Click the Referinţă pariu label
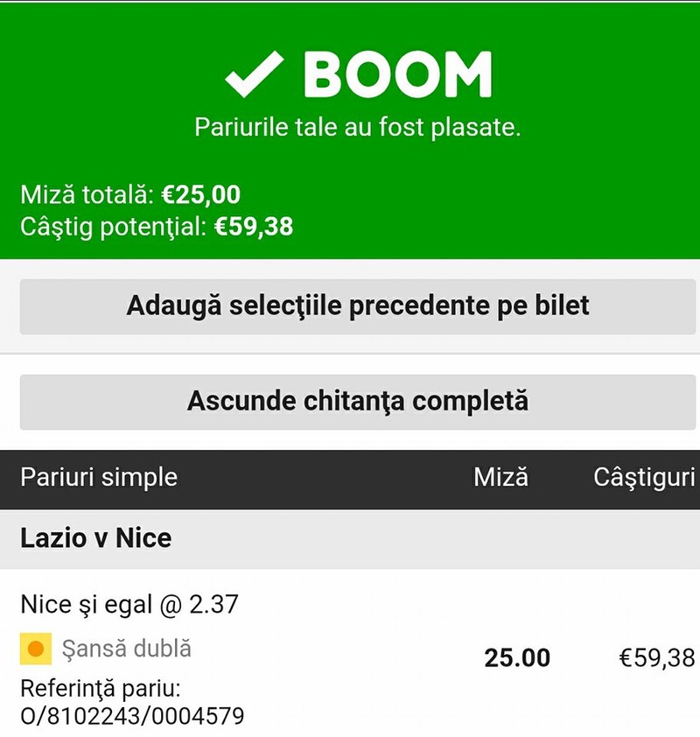 101,689
